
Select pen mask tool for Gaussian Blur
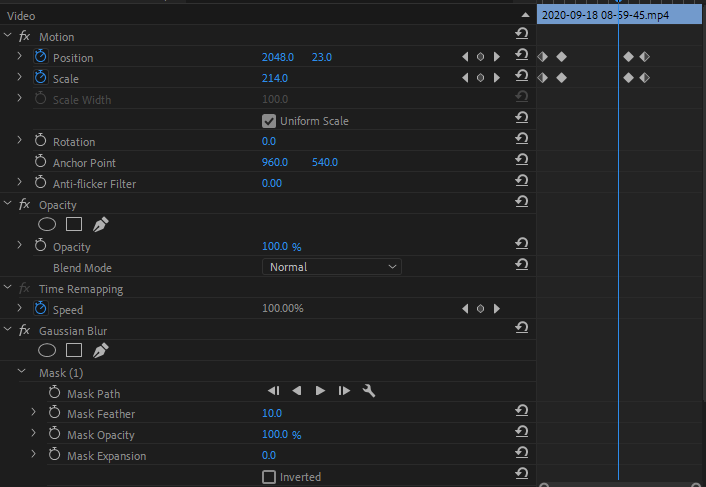pyautogui.click(x=100, y=350)
